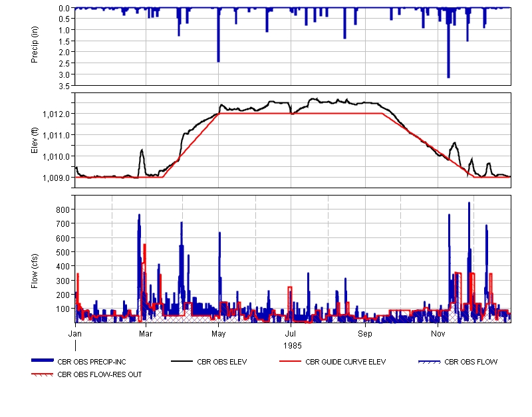Image resolution: width=532 pixels, height=417 pixels.
Task: Click the '700' flow tick label
Action: [63, 224]
